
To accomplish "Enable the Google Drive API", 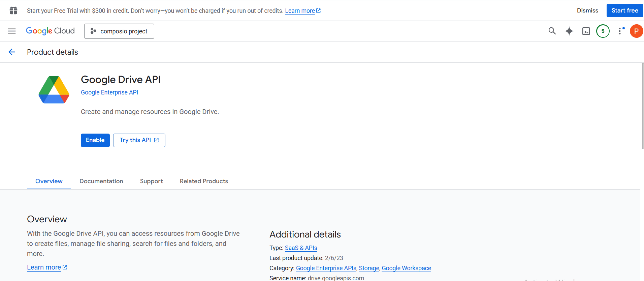I will click(x=95, y=140).
